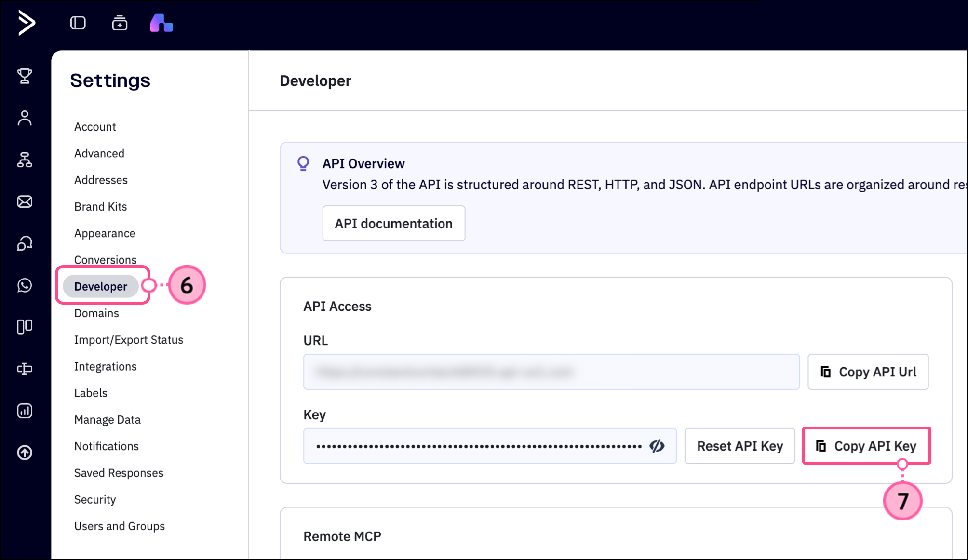Click the ActiveCampaign logo icon
Viewport: 968px width, 560px height.
coord(27,23)
